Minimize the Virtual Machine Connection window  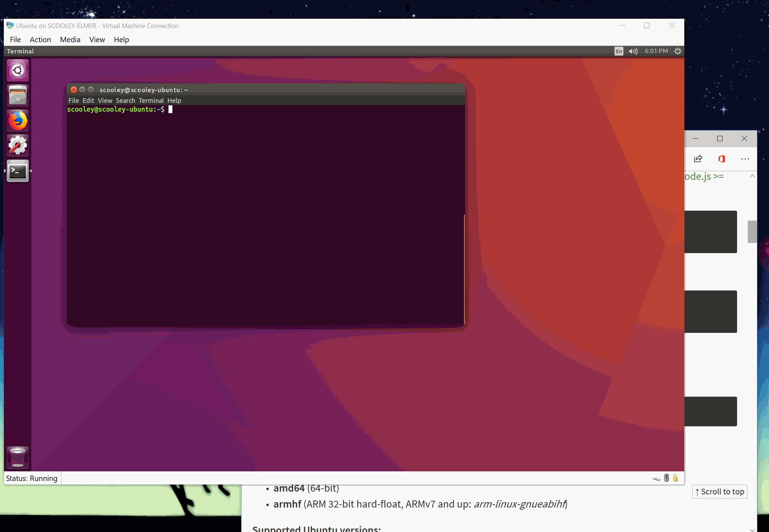pyautogui.click(x=622, y=26)
